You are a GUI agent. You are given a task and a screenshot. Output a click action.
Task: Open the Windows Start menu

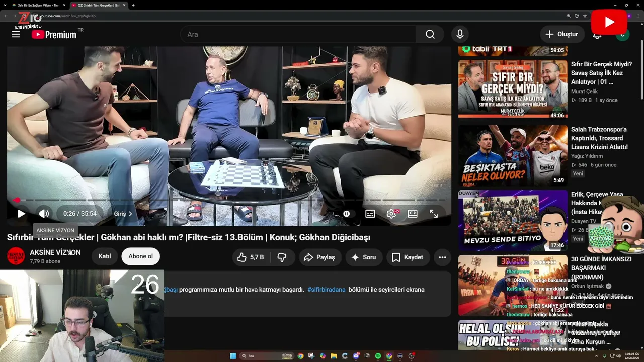(233, 356)
